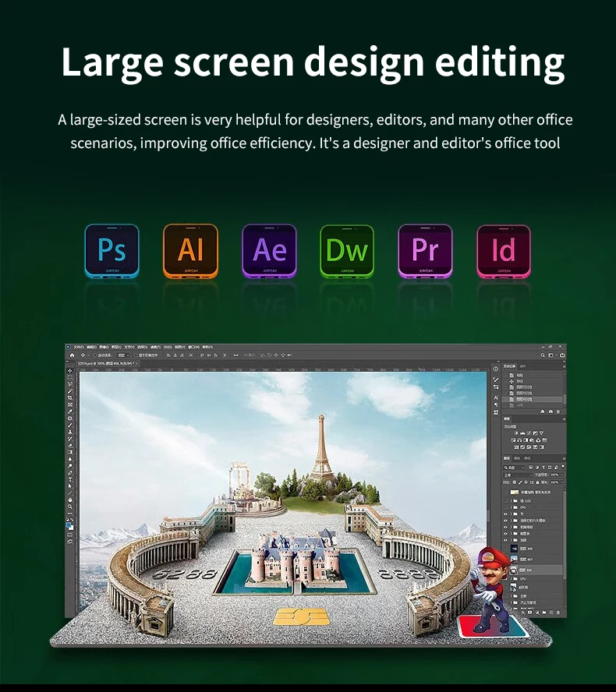Add an Invert adjustment
616x692 pixels.
tap(516, 447)
